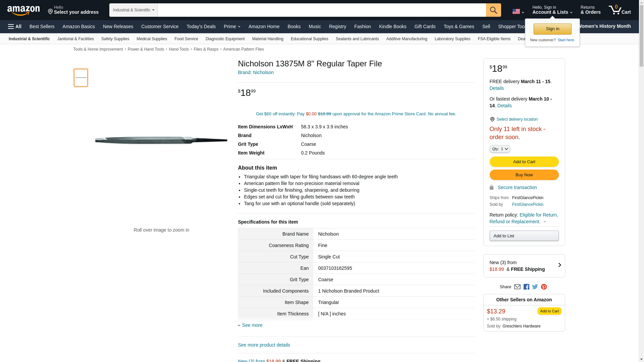The height and width of the screenshot is (362, 644).
Task: Click the yellow Add to Cart button
Action: point(524,162)
